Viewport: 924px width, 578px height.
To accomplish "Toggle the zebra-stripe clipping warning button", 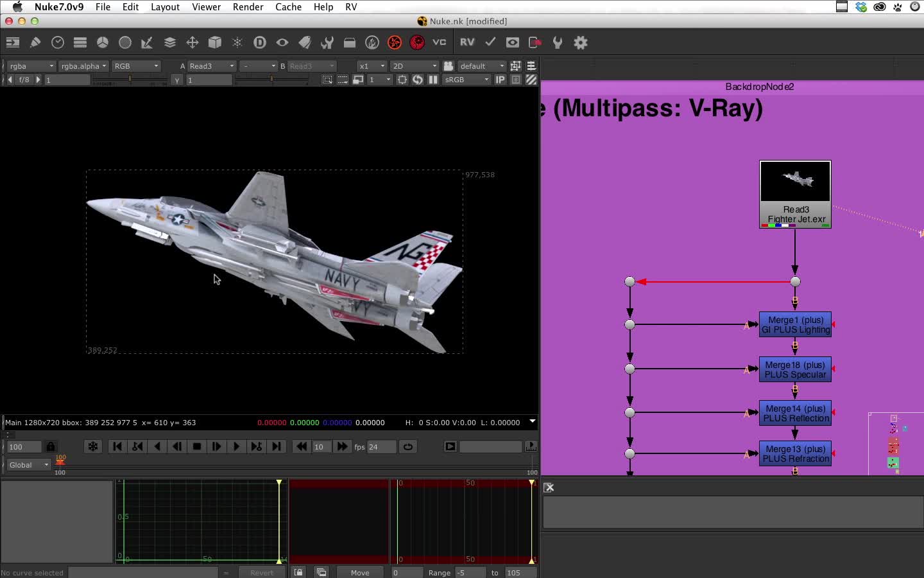I will pos(531,80).
